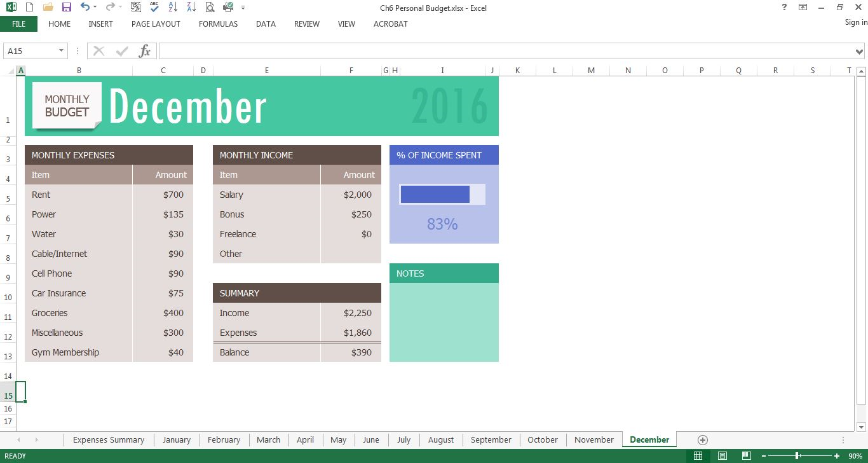868x463 pixels.
Task: Switch to the June sheet
Action: [x=370, y=439]
